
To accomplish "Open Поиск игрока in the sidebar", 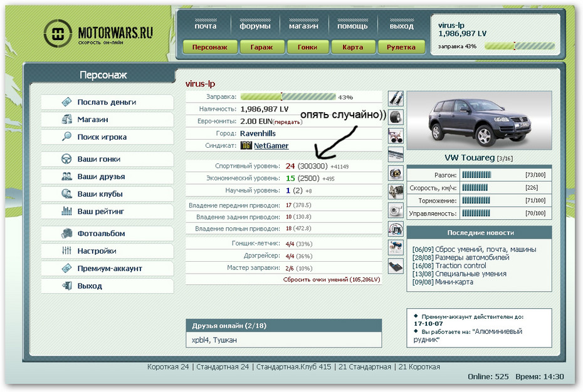I will [107, 137].
